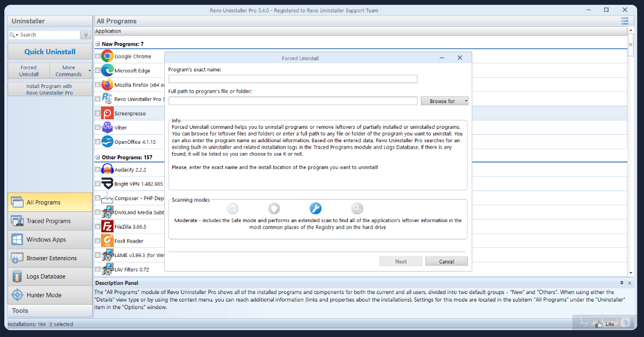Open the Browser Extensions module

pyautogui.click(x=50, y=258)
